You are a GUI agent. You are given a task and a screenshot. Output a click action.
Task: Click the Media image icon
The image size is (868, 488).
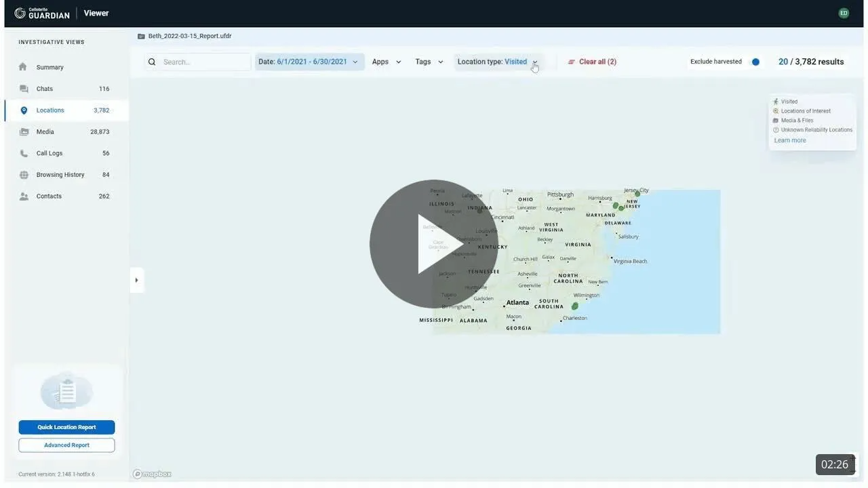[24, 131]
